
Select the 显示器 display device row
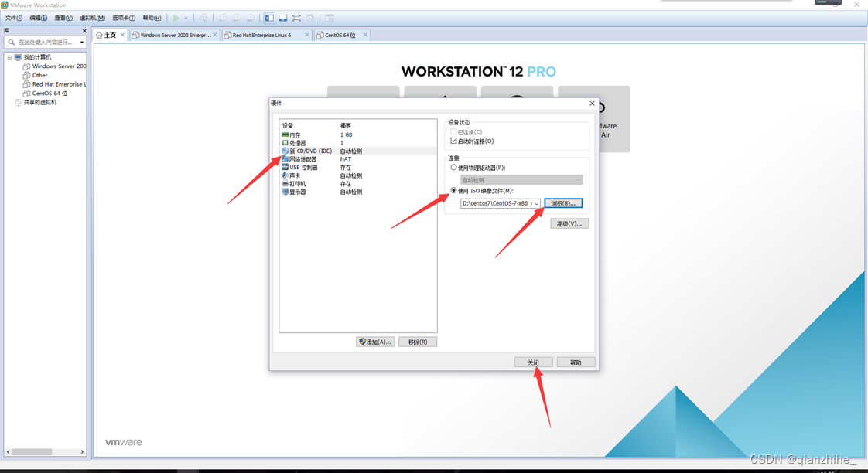click(x=357, y=192)
